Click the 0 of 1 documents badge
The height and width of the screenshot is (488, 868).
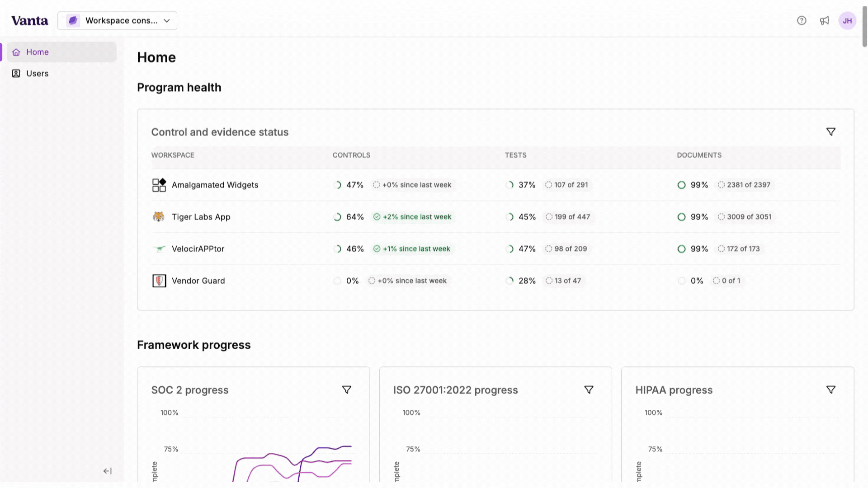tap(727, 281)
